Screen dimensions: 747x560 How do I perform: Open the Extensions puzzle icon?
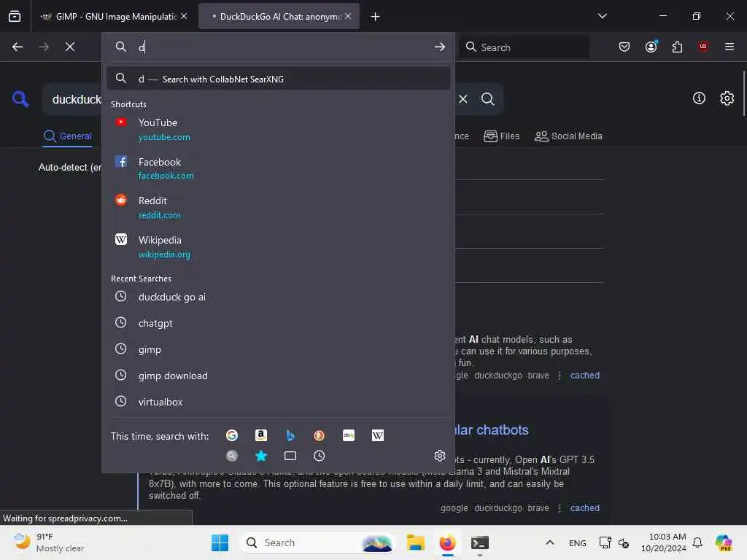tap(677, 47)
